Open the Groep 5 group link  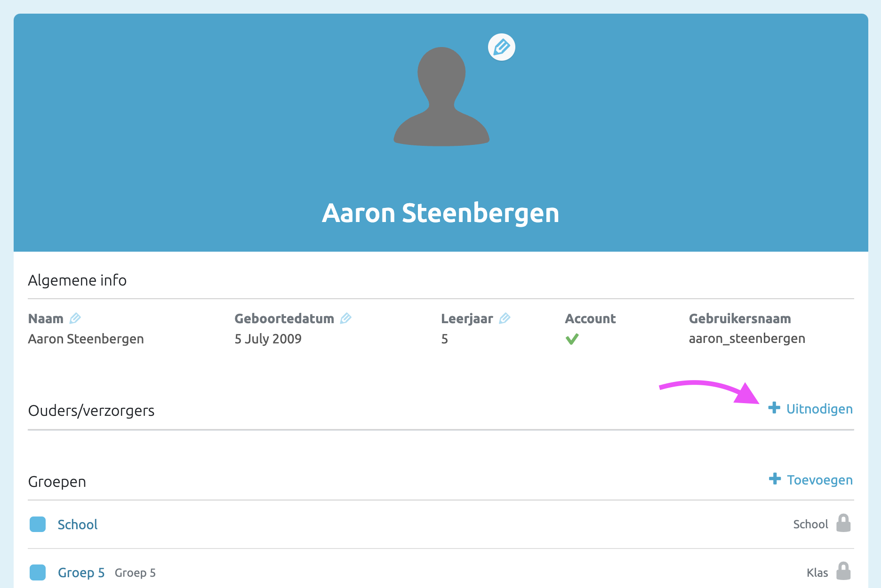pyautogui.click(x=81, y=572)
